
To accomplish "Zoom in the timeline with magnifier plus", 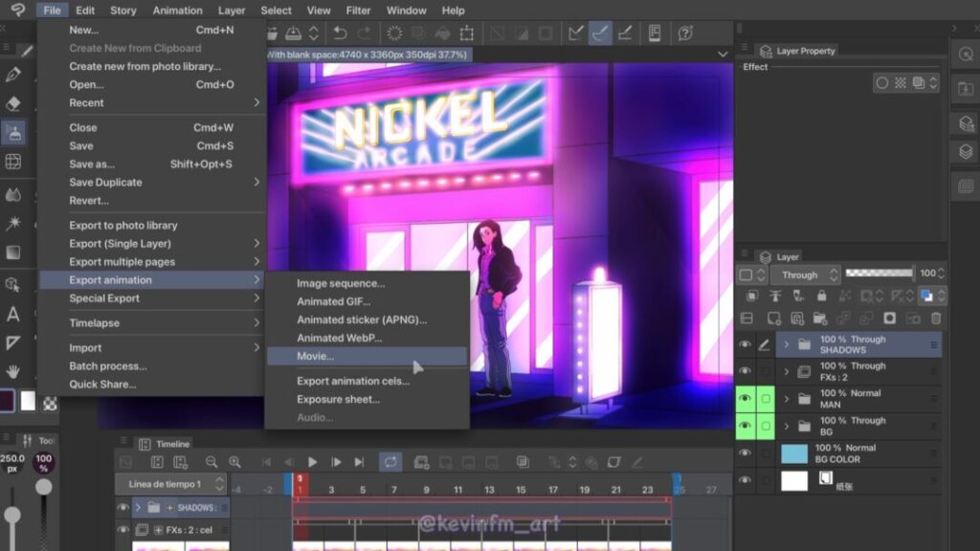I will coord(234,462).
